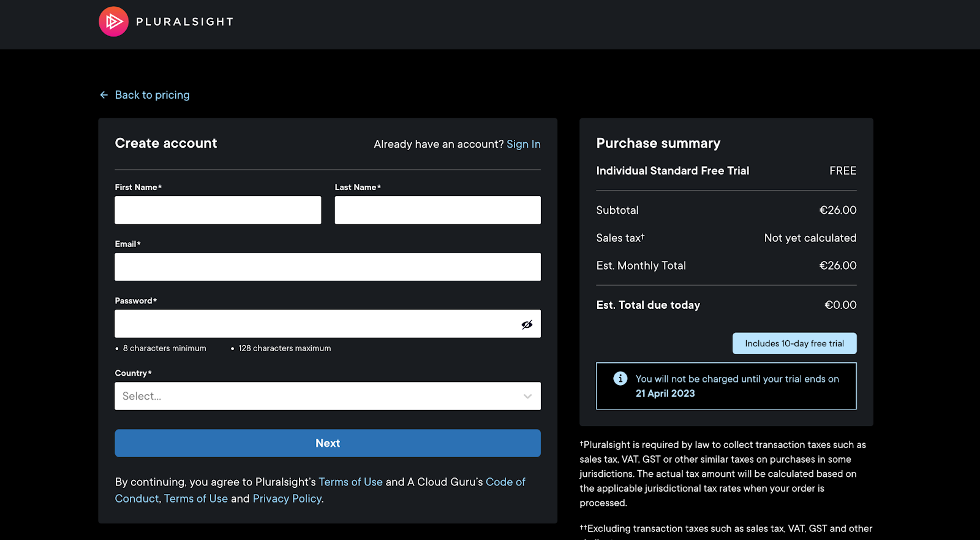Click the Pluralsight logo icon
The height and width of the screenshot is (540, 980).
coord(114,21)
